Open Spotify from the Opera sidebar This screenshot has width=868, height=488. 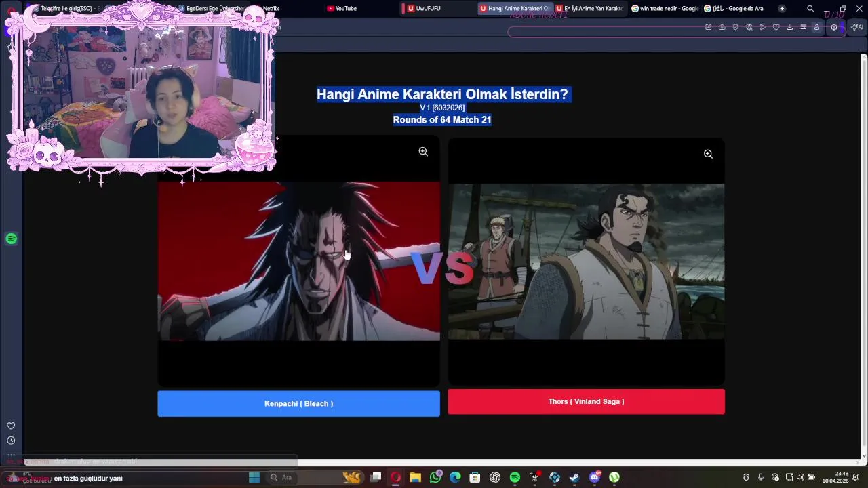tap(11, 239)
